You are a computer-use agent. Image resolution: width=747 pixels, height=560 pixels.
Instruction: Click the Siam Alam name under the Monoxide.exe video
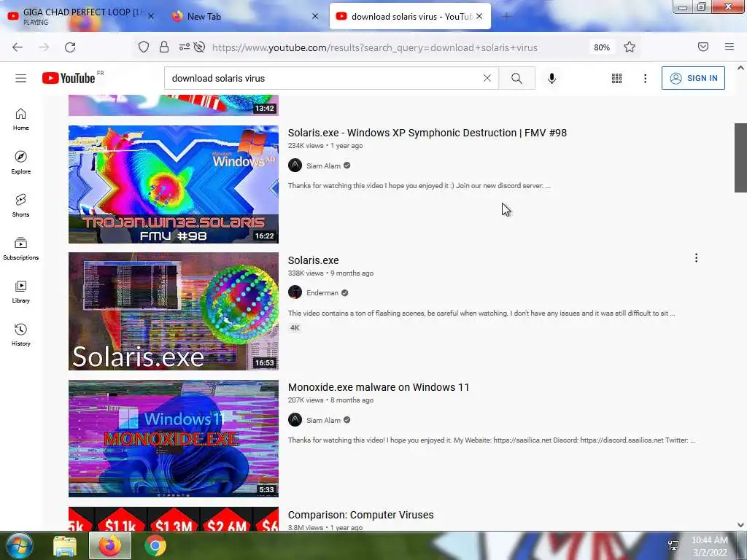323,420
